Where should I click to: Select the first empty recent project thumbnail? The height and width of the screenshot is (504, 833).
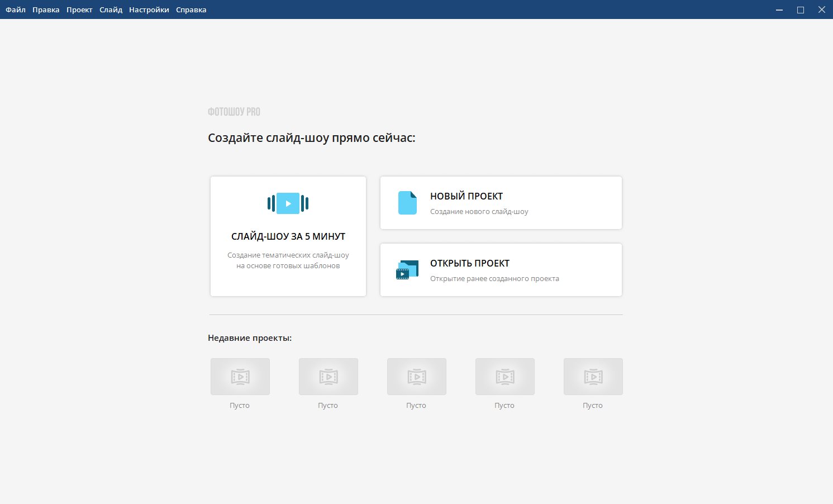[x=240, y=377]
